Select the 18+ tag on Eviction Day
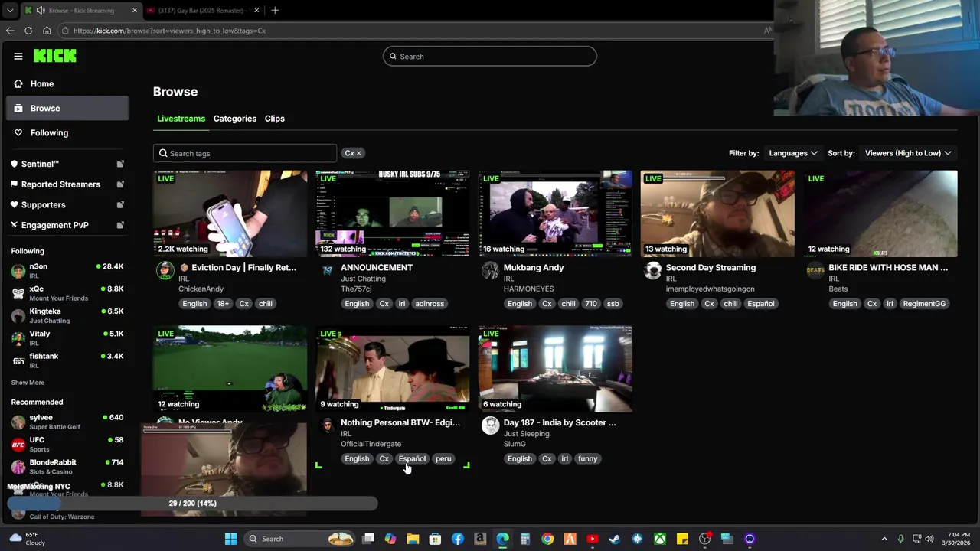The width and height of the screenshot is (980, 551). (x=223, y=304)
